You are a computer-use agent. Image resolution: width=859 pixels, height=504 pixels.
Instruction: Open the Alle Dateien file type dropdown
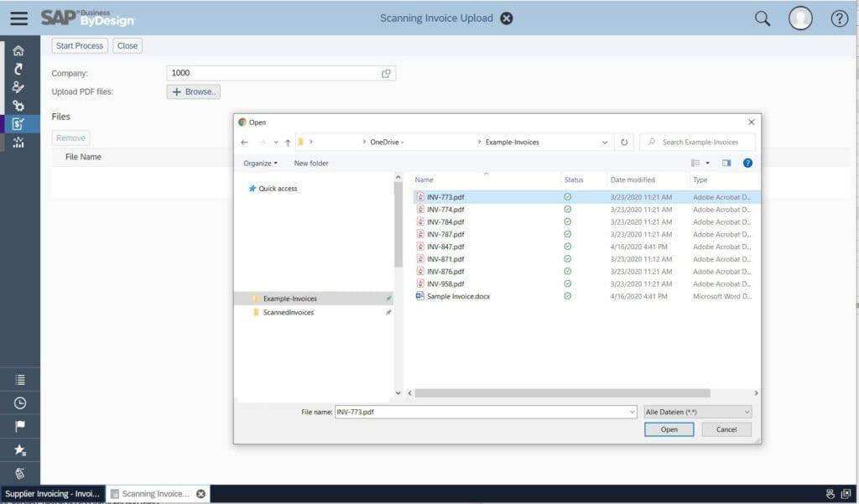[697, 412]
